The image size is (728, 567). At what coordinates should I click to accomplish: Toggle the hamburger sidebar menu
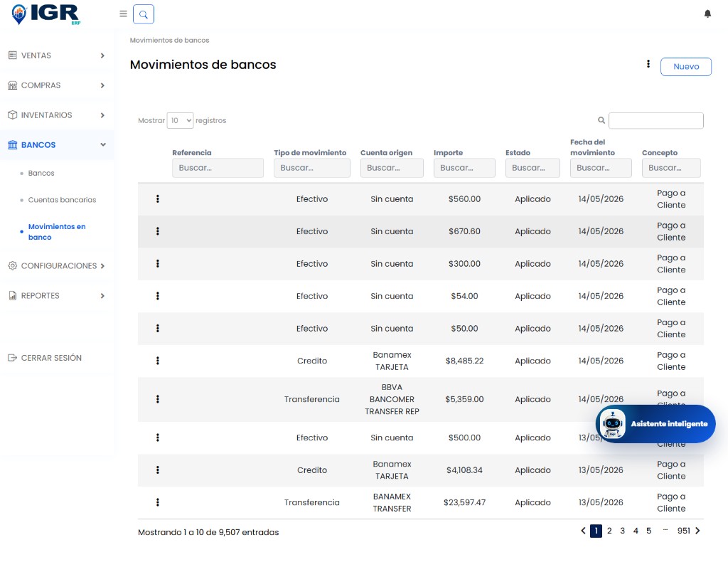(123, 14)
